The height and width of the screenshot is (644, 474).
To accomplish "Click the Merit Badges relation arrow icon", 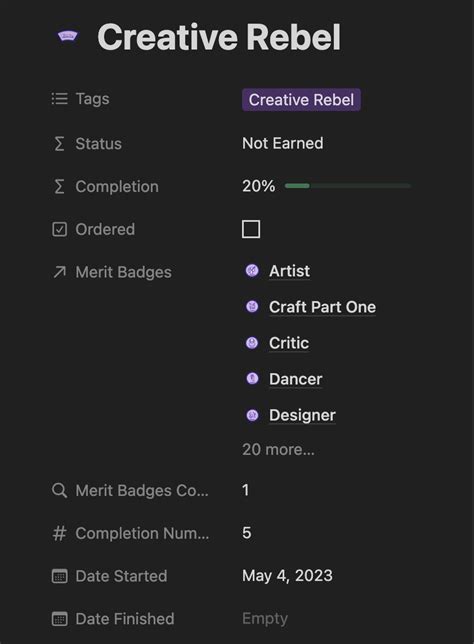I will [60, 272].
